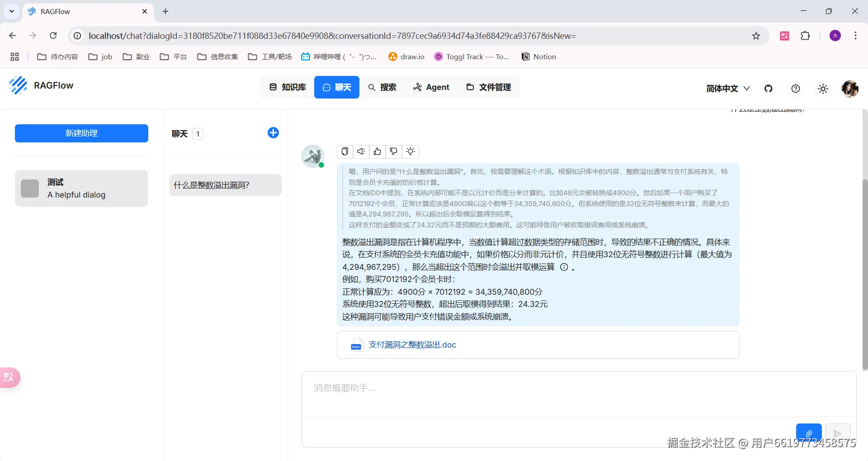
Task: Bookmark this page with star icon
Action: tap(756, 36)
